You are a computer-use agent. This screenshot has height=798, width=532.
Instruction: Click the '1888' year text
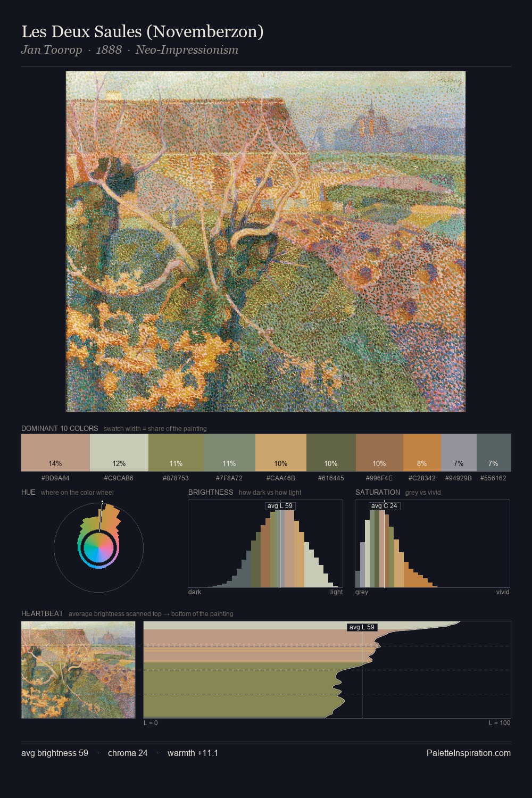pos(109,50)
